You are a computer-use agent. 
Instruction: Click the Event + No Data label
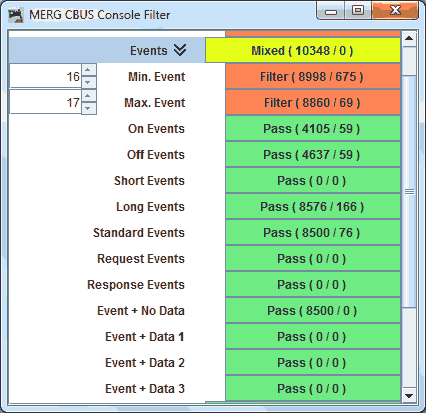pyautogui.click(x=141, y=311)
